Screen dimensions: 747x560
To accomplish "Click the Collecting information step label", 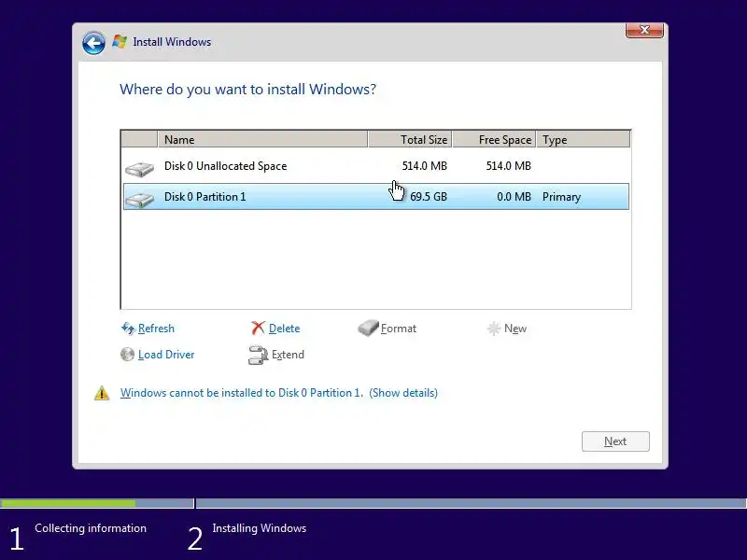I will pos(91,528).
